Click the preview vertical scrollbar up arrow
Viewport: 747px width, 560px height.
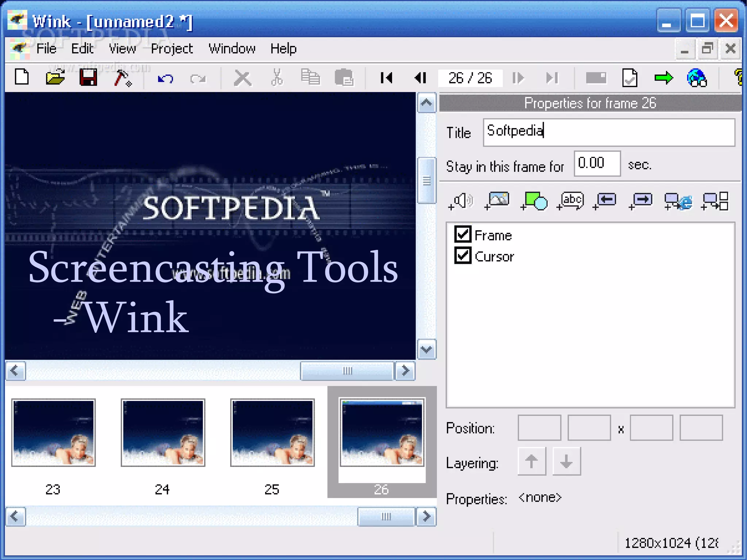click(x=426, y=103)
